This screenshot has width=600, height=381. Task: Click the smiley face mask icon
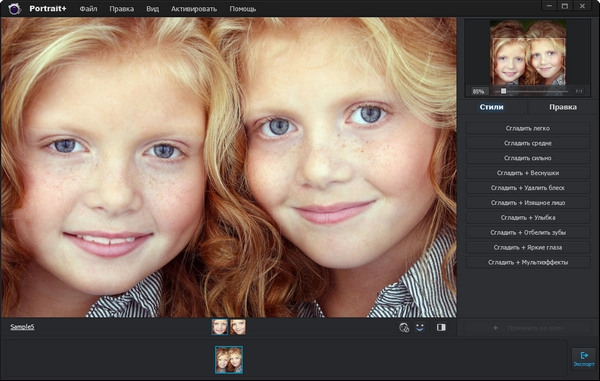point(420,327)
